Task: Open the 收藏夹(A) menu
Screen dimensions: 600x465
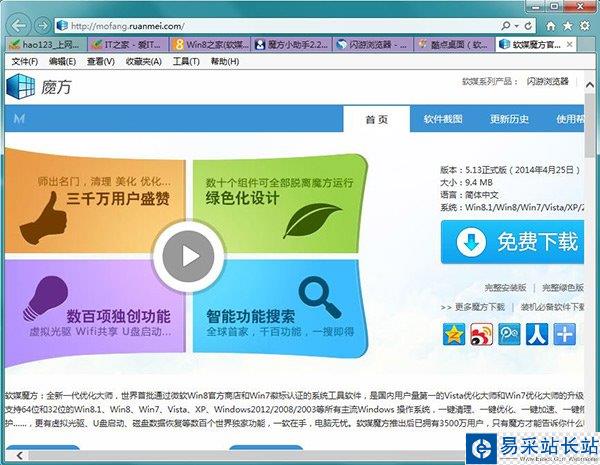Action: (x=144, y=61)
